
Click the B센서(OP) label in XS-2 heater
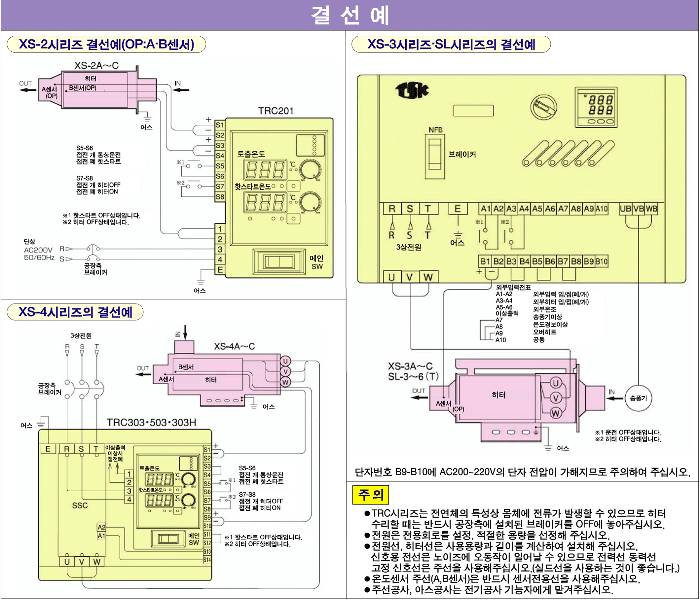point(83,88)
